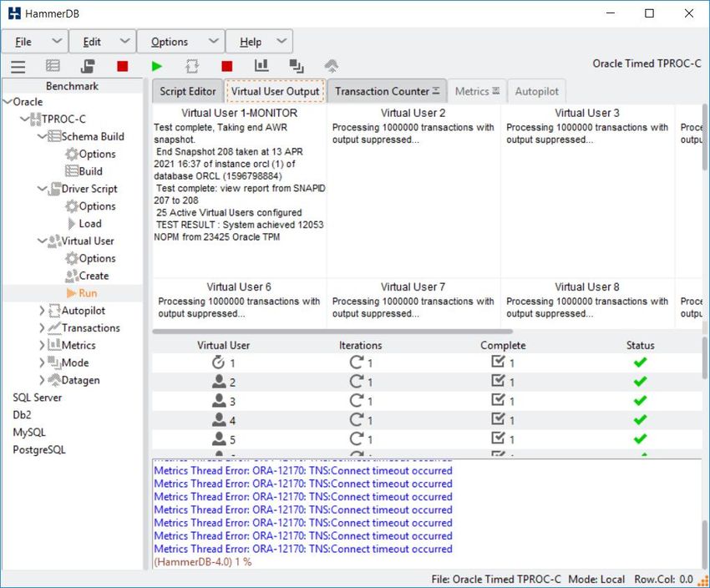The image size is (710, 588).
Task: Select the Virtual User 5 row icon
Action: (219, 438)
